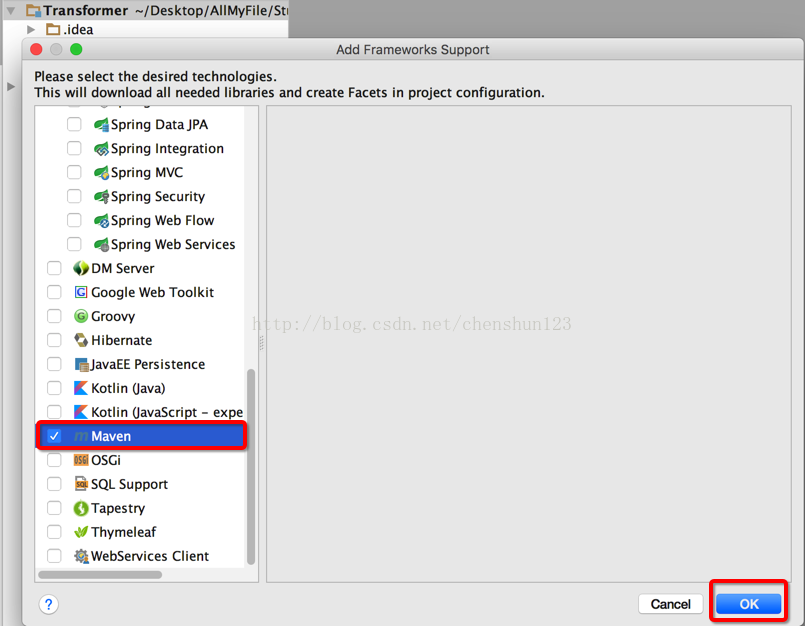Check the Spring Integration checkbox
The height and width of the screenshot is (626, 805).
click(74, 148)
